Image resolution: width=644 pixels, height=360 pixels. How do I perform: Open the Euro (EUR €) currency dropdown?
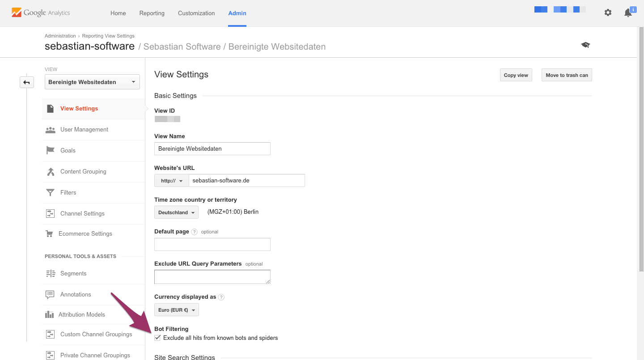tap(176, 310)
